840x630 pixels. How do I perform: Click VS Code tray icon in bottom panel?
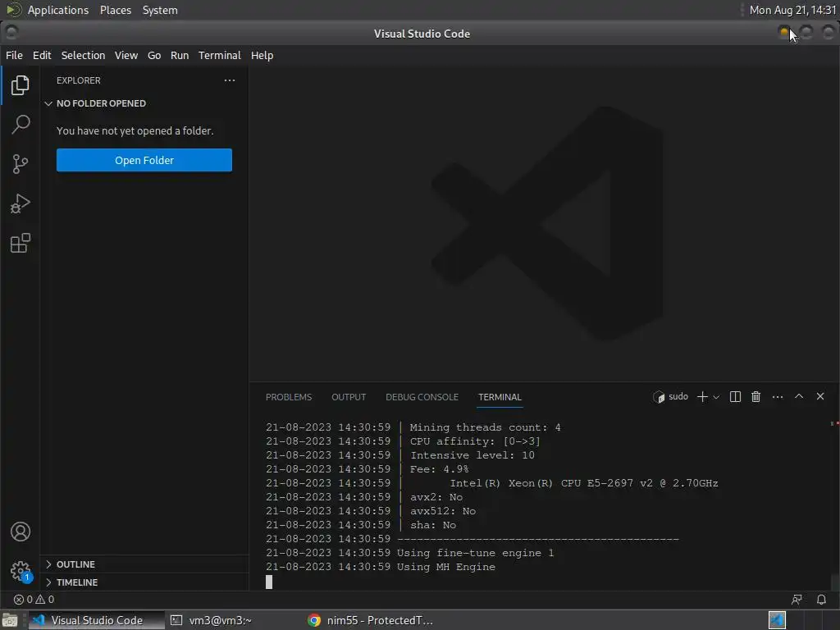[777, 620]
